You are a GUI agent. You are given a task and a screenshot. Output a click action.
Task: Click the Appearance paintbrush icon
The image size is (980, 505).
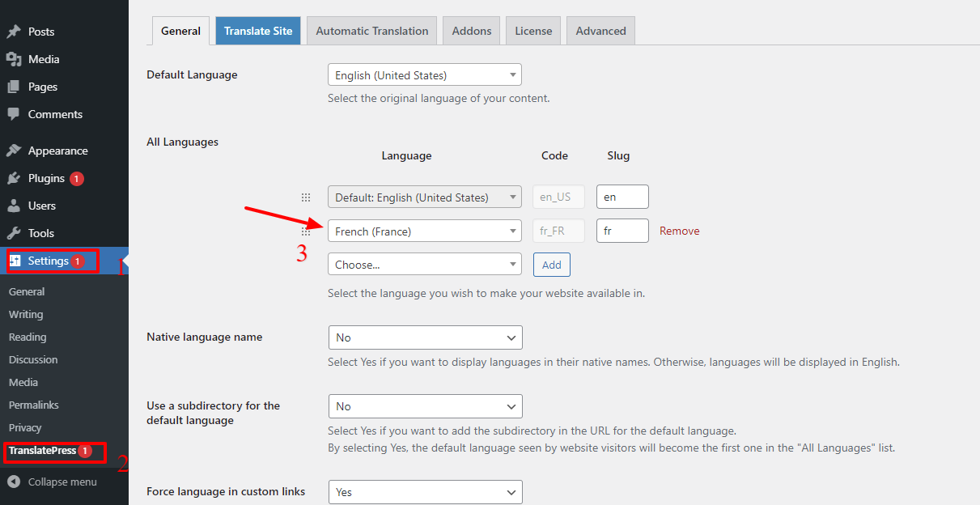point(13,151)
